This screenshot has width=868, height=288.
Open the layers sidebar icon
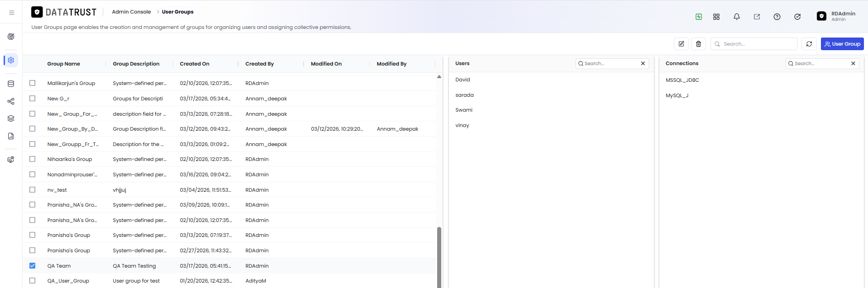tap(11, 118)
